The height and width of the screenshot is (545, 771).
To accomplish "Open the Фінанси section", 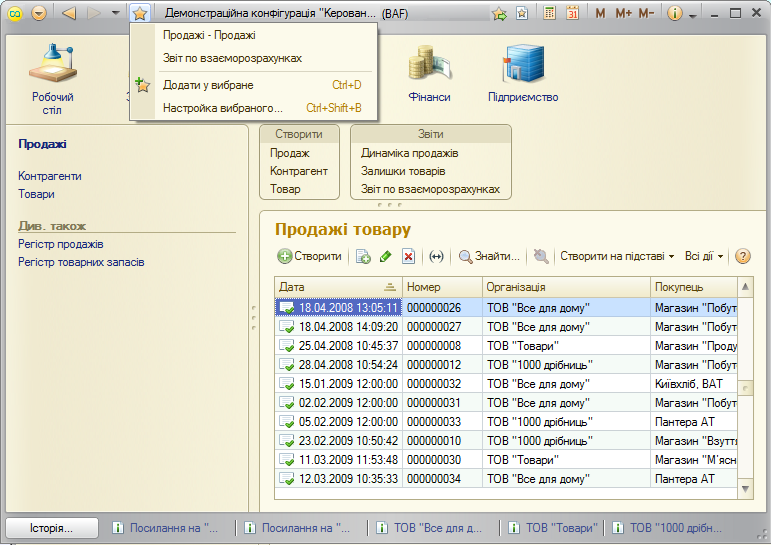I will tap(429, 74).
